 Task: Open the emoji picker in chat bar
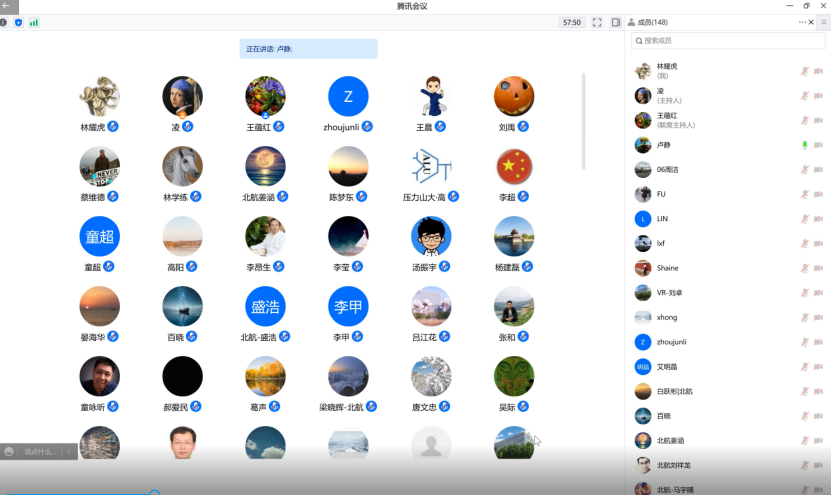pyautogui.click(x=9, y=451)
